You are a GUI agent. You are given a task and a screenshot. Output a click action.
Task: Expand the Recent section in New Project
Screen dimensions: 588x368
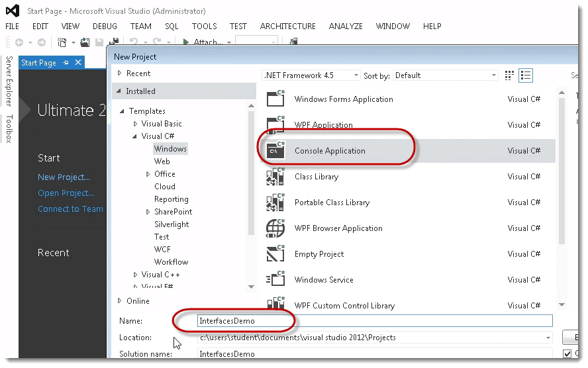point(120,73)
